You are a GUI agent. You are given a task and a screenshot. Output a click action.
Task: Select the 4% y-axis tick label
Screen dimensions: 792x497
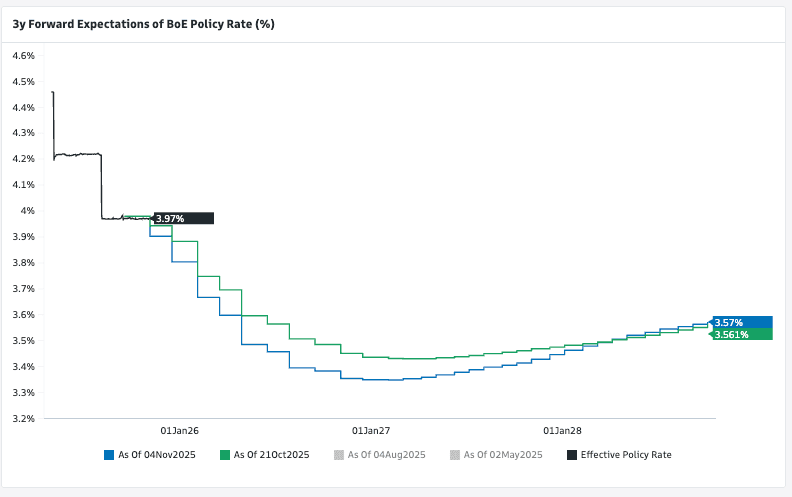(x=29, y=211)
